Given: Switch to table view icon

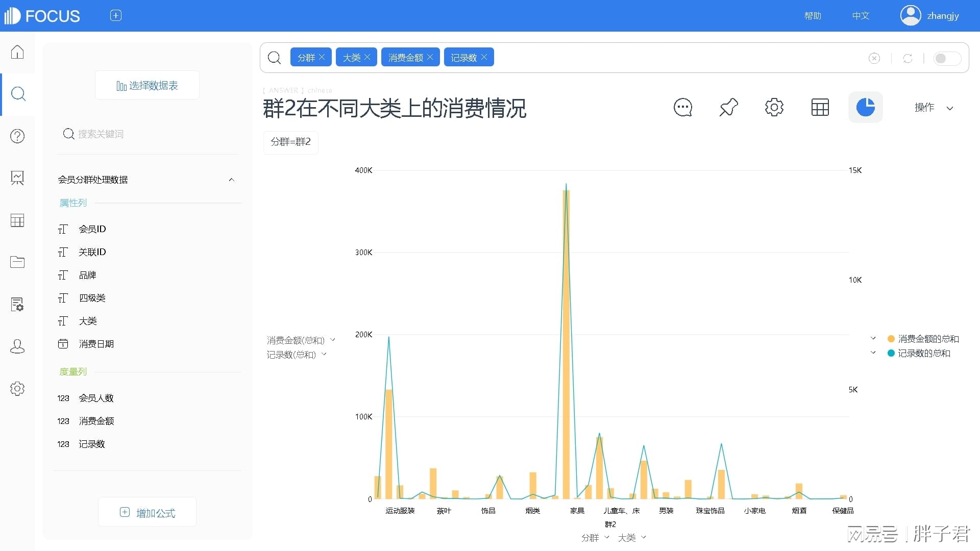Looking at the screenshot, I should [x=820, y=108].
